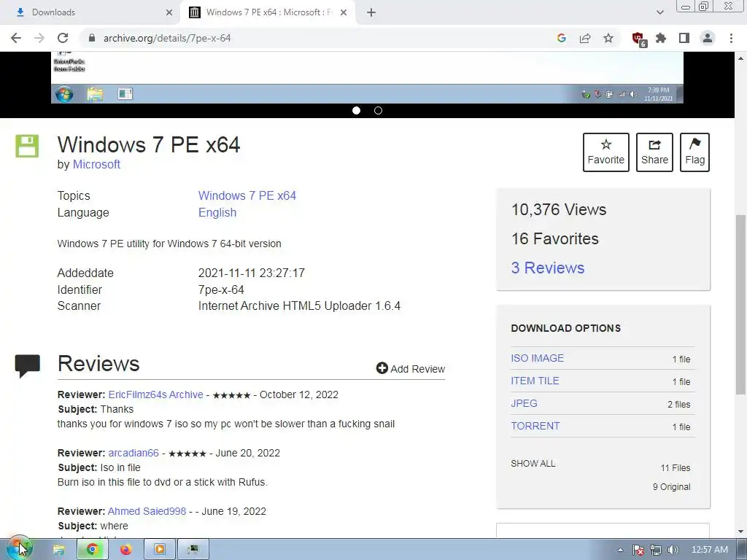The width and height of the screenshot is (747, 560).
Task: Open Chrome's three-dot menu
Action: [731, 38]
